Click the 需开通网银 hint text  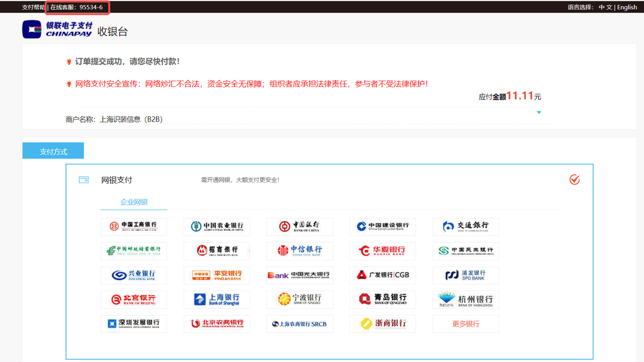click(240, 180)
